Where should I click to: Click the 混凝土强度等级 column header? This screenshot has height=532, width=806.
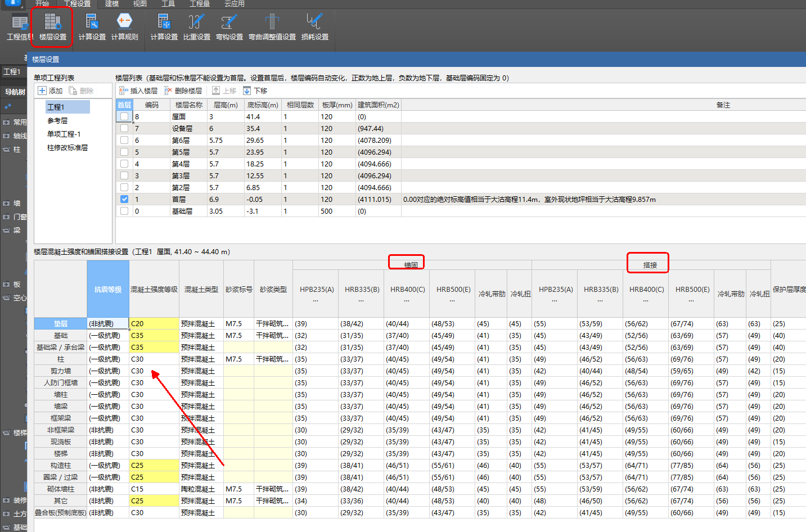click(x=154, y=289)
